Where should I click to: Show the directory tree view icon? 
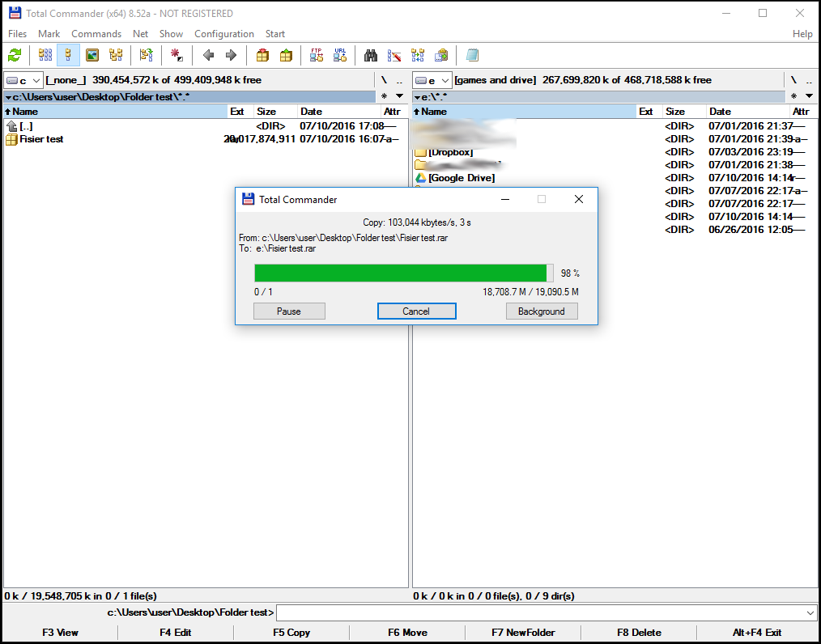[116, 55]
